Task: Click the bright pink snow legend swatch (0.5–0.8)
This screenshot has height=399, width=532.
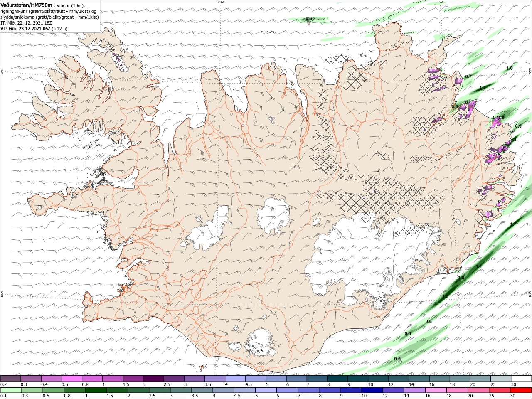Action: (x=71, y=379)
